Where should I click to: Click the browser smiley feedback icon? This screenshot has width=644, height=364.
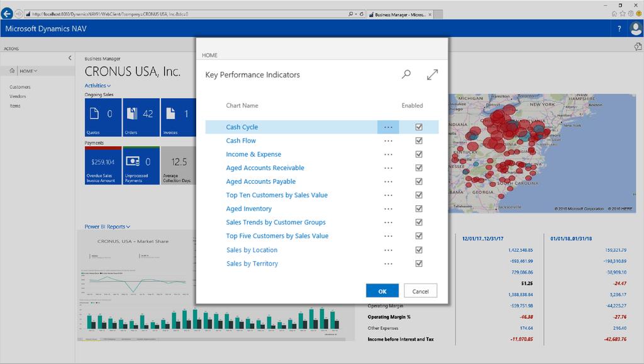(639, 14)
